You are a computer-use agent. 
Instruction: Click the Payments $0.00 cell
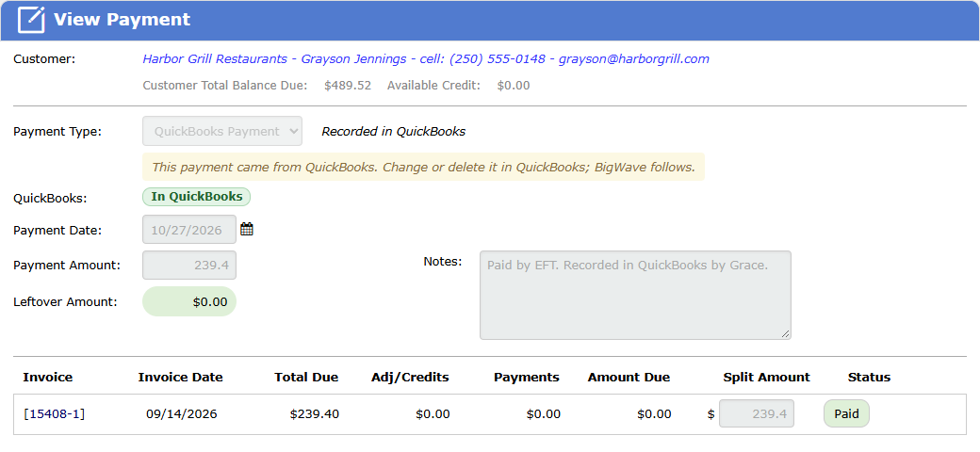point(544,413)
